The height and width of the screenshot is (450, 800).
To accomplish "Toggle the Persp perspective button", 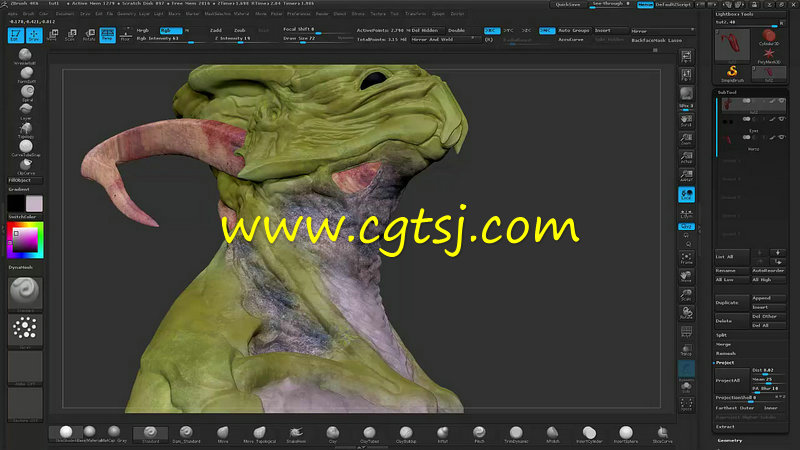I will click(108, 35).
